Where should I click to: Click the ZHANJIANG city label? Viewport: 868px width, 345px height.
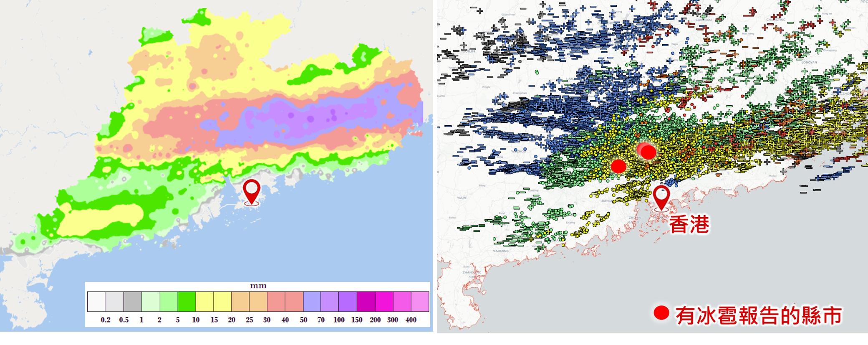(472, 272)
